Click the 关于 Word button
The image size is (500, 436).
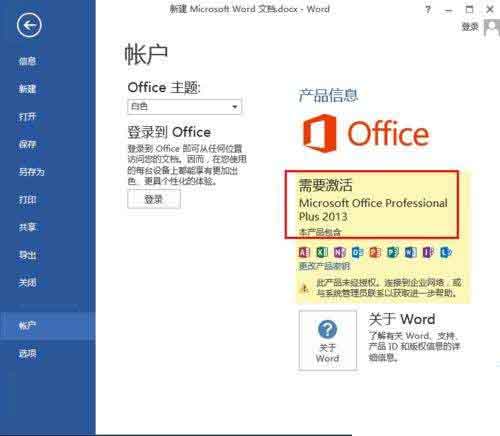[x=328, y=340]
